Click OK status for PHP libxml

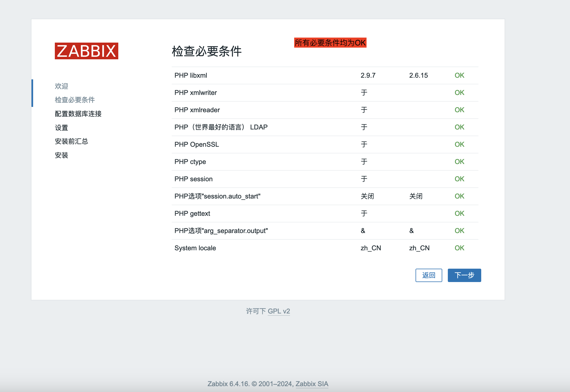coord(459,75)
